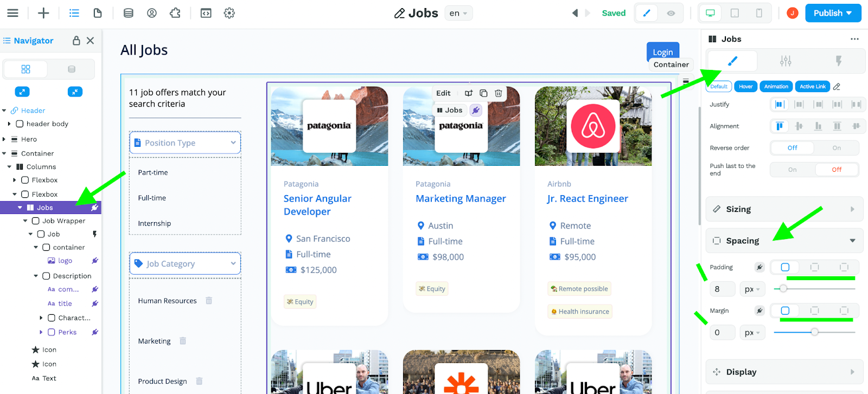Collapse the Spacing section
The height and width of the screenshot is (394, 868).
click(x=784, y=241)
